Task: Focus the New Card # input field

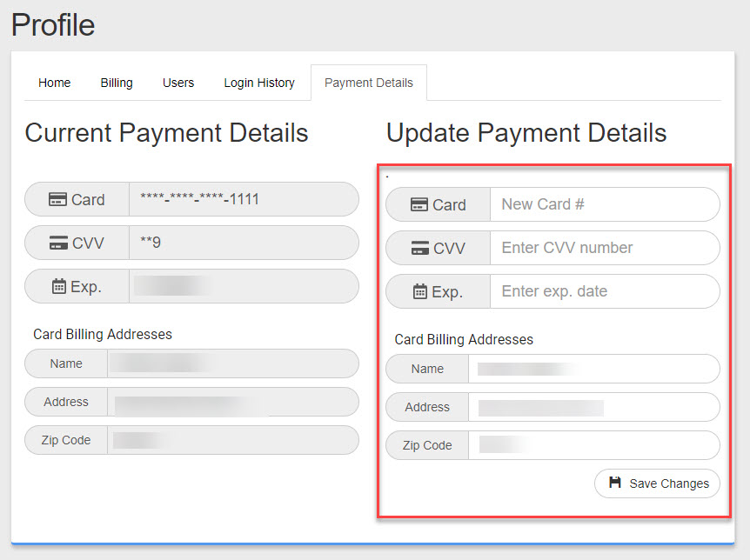Action: point(604,205)
